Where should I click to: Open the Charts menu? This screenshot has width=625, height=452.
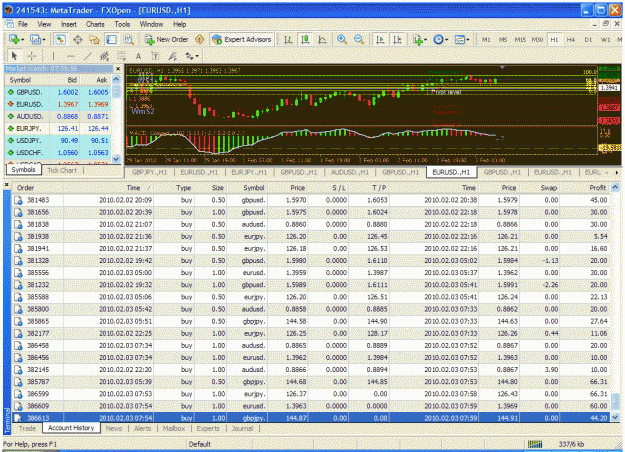[95, 24]
